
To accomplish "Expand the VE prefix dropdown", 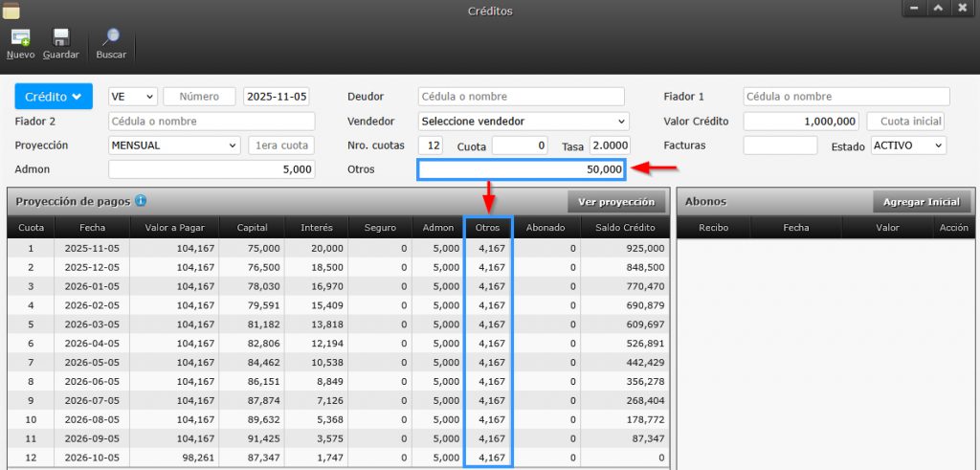I will tap(133, 97).
